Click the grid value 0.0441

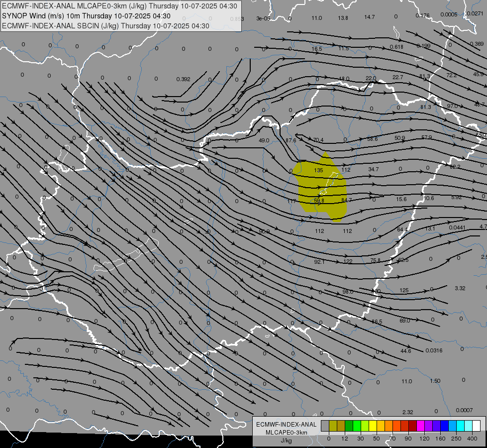click(457, 227)
